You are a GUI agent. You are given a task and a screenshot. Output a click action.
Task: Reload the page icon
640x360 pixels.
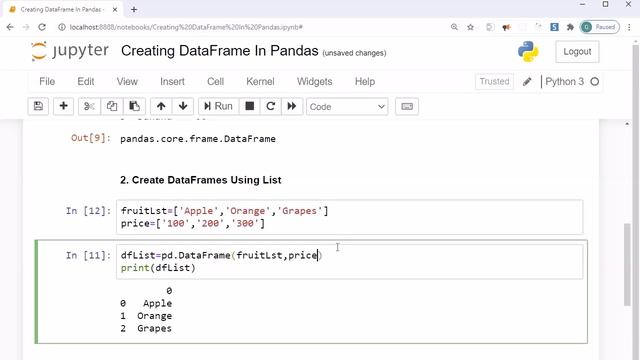[42, 27]
